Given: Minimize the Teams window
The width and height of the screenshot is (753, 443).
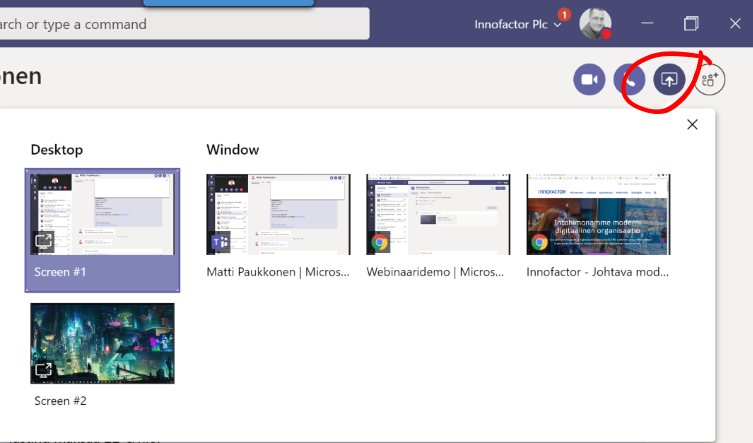Looking at the screenshot, I should pyautogui.click(x=648, y=24).
